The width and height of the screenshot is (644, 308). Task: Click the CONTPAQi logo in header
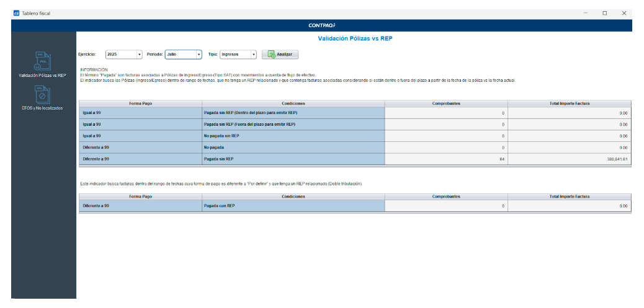(323, 25)
